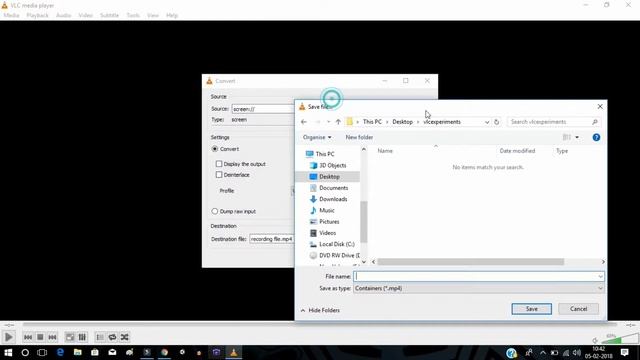Viewport: 640px width, 360px height.
Task: Select Downloads in the navigation pane
Action: [333, 199]
